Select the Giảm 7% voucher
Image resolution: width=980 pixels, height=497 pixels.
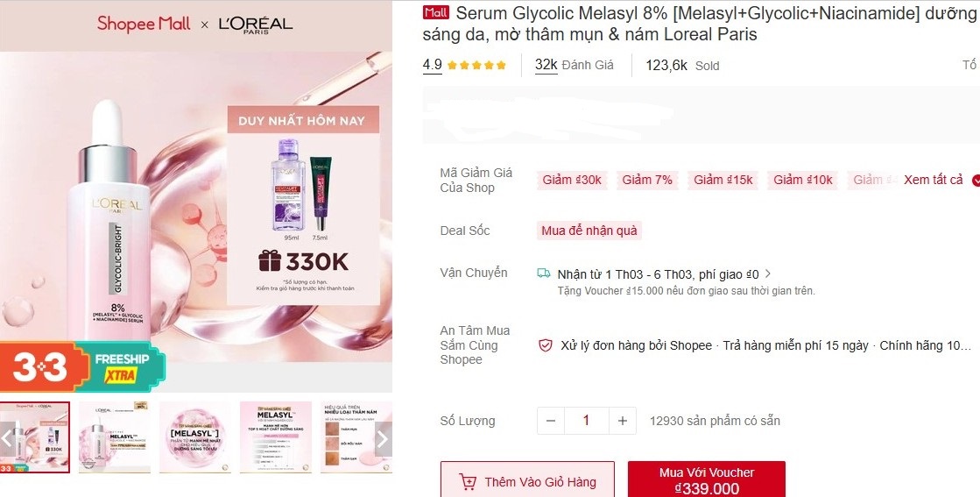pyautogui.click(x=647, y=180)
